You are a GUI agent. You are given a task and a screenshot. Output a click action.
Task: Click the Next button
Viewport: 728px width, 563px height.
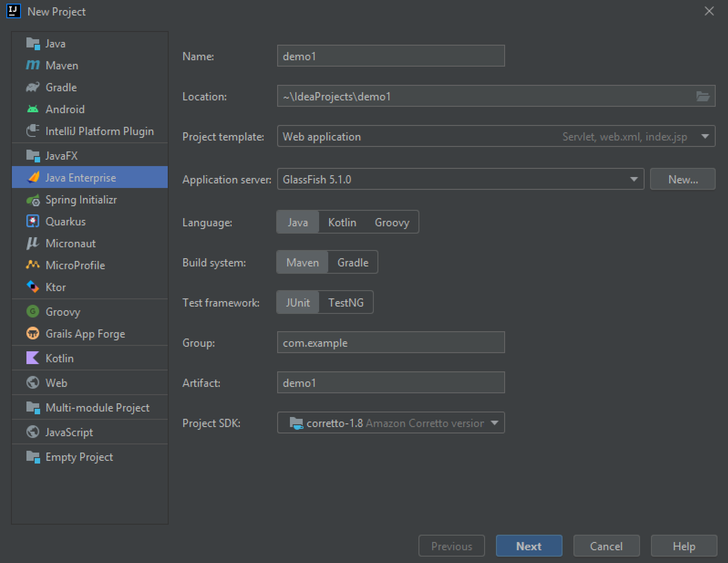coord(529,546)
